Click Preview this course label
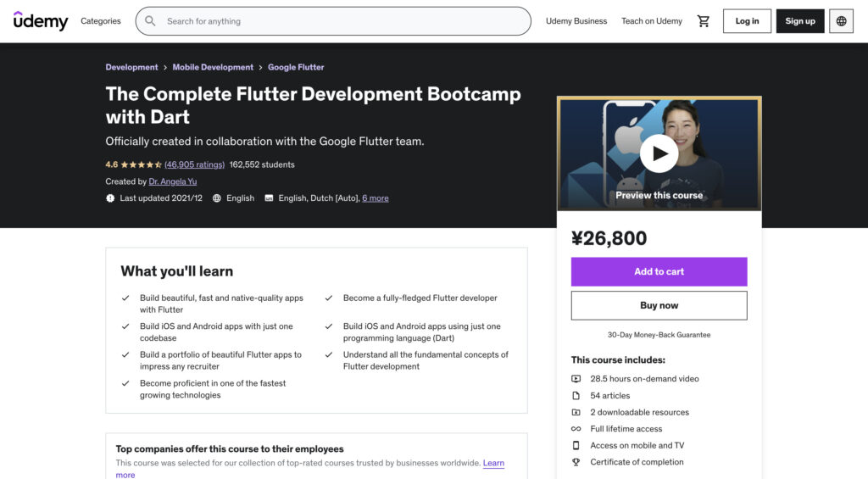The image size is (868, 479). 659,195
